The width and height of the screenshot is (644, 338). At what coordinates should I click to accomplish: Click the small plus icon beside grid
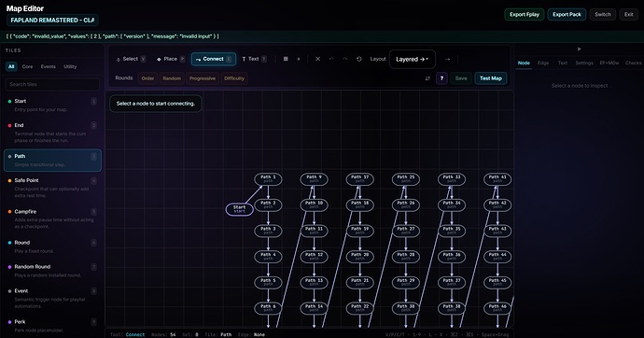(299, 59)
